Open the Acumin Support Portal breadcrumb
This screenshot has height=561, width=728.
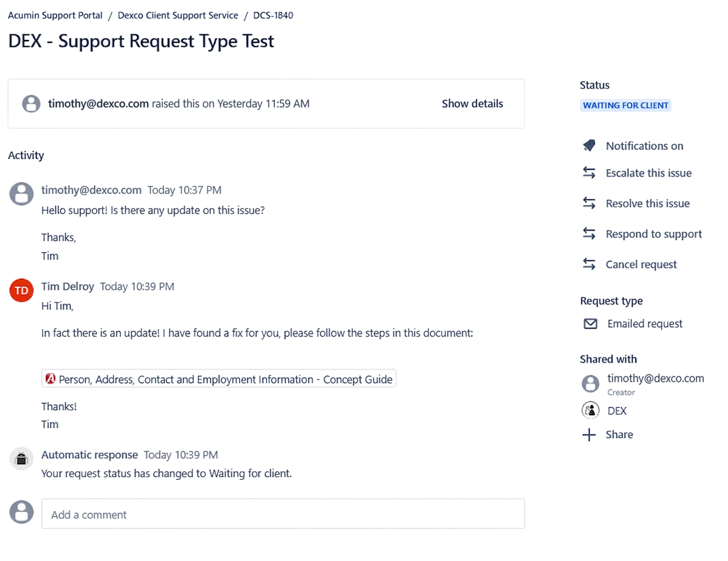coord(55,15)
